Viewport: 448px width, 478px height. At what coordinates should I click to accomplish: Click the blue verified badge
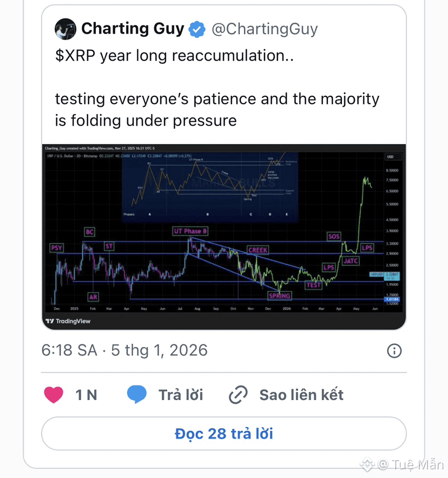[197, 29]
